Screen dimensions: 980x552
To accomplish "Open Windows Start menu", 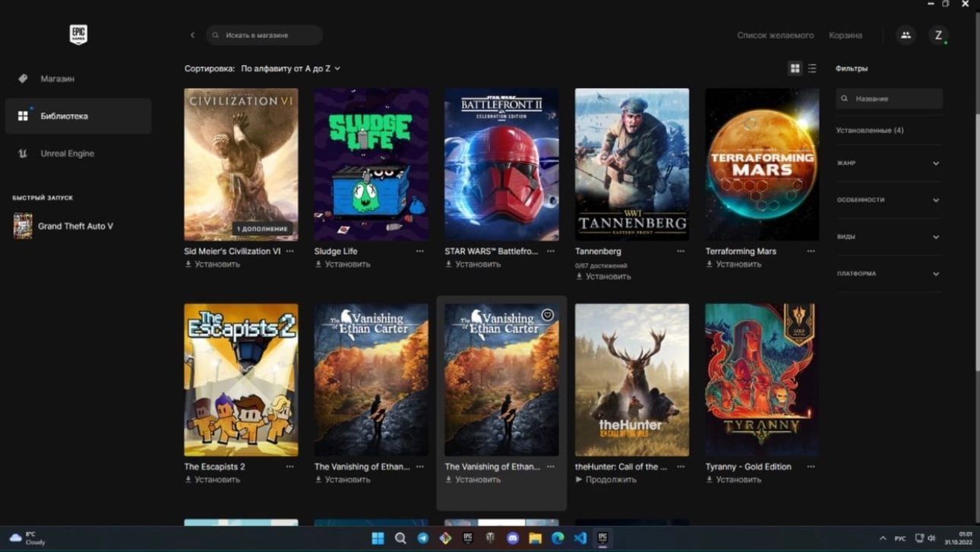I will pyautogui.click(x=378, y=538).
